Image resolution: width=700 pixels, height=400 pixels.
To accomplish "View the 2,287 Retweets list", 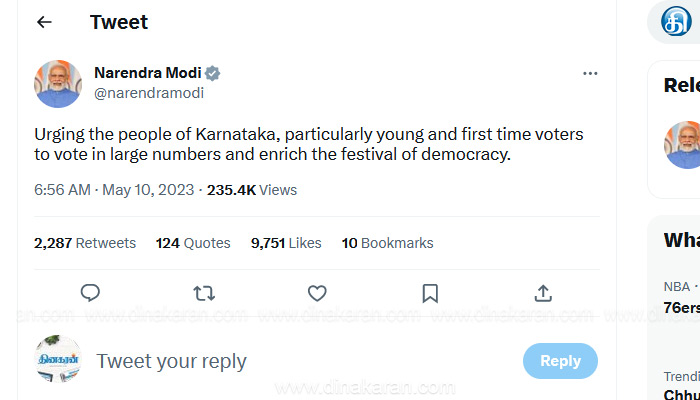I will point(85,243).
